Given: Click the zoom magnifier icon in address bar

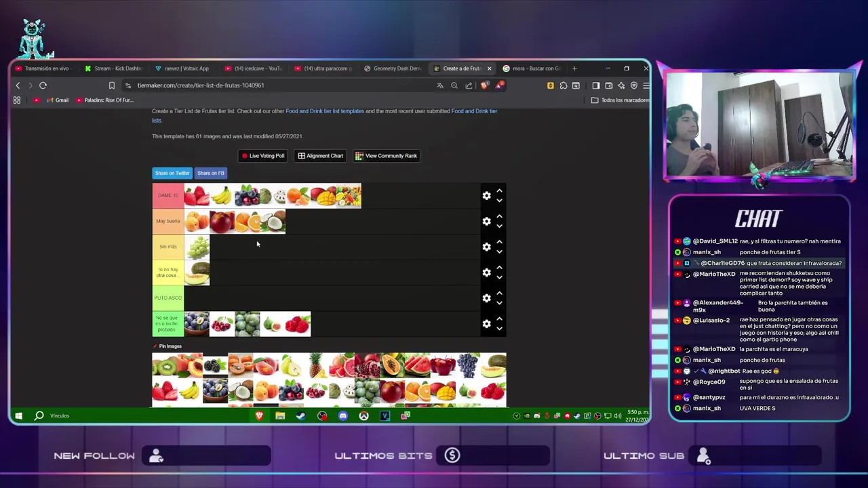Looking at the screenshot, I should click(x=454, y=85).
